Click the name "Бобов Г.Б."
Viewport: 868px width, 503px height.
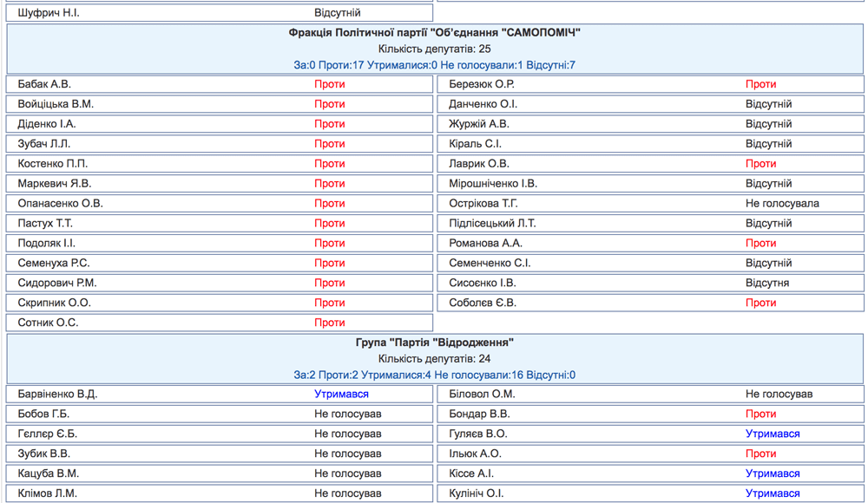pos(43,414)
